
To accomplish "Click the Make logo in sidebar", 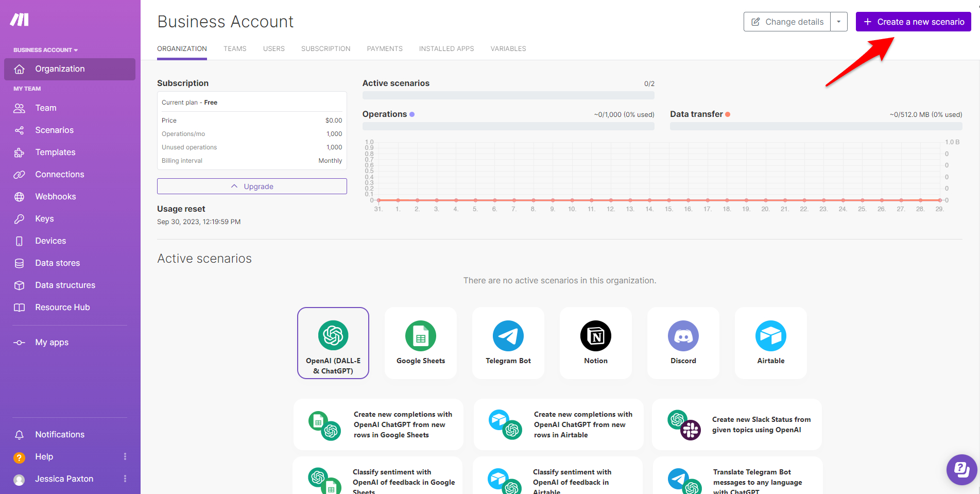I will tap(20, 20).
